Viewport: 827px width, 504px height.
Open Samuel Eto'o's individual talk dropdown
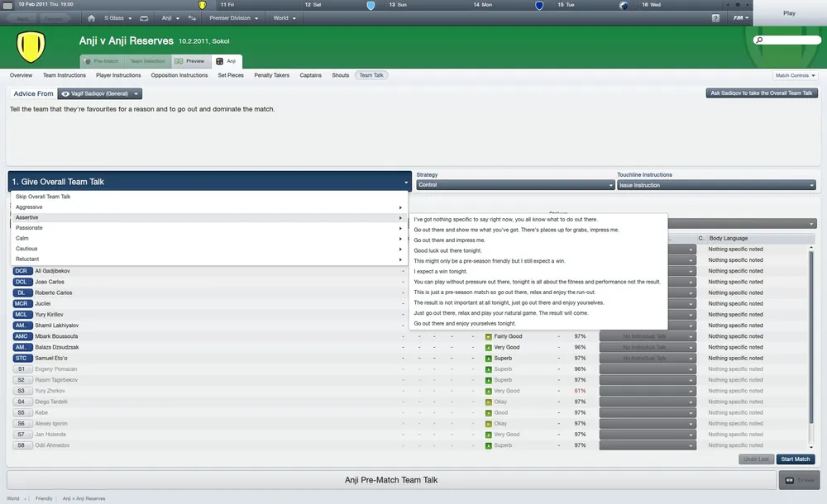(x=648, y=358)
